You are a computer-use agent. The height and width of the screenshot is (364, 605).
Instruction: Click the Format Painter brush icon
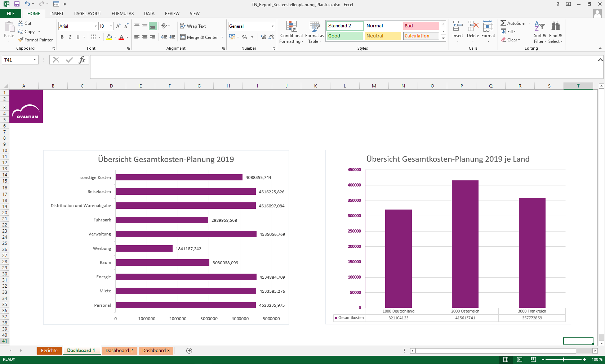[21, 40]
